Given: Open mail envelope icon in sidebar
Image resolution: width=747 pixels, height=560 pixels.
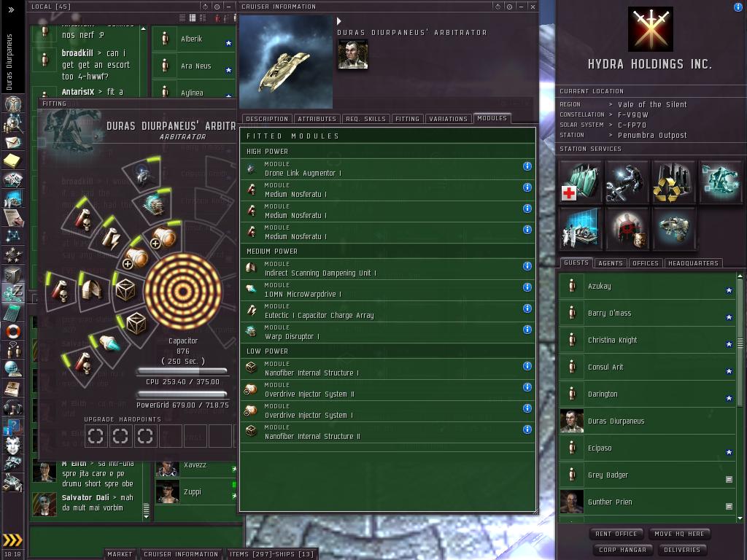Looking at the screenshot, I should (13, 142).
